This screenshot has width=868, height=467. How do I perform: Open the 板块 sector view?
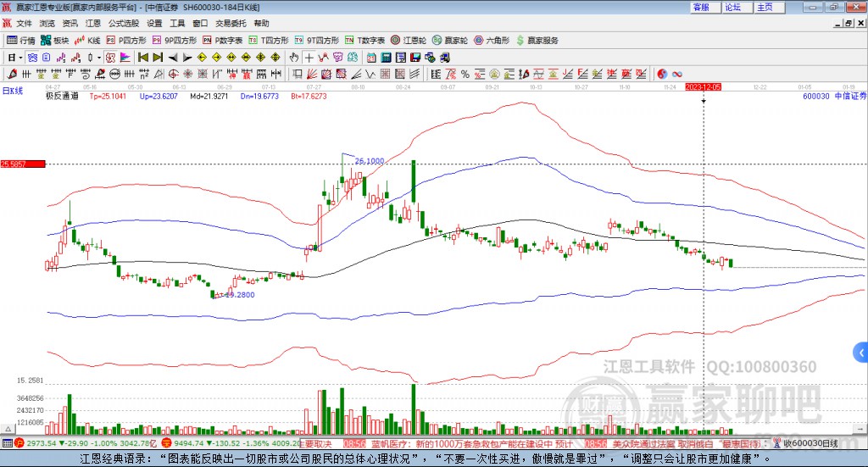(55, 41)
